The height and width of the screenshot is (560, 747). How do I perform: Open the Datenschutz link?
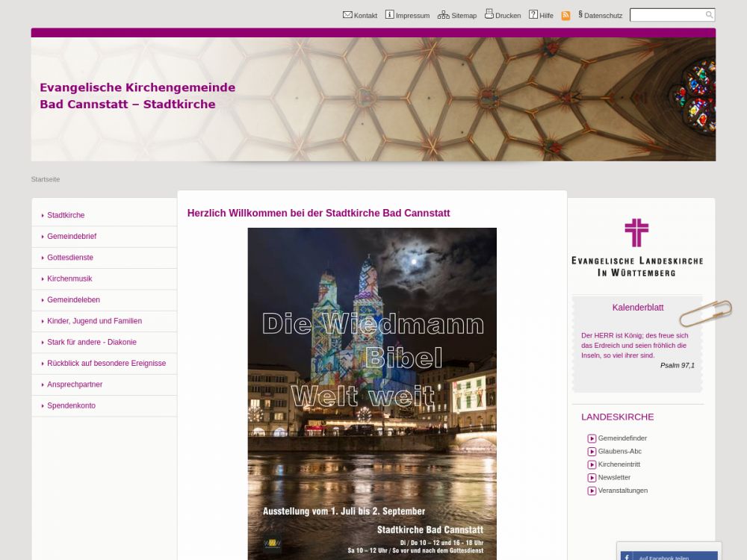click(602, 16)
